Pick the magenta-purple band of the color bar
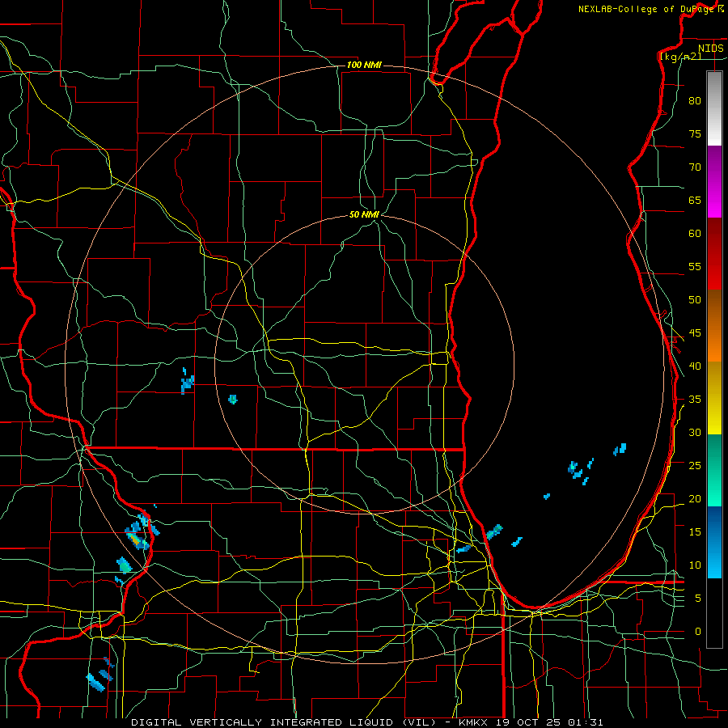 point(714,181)
